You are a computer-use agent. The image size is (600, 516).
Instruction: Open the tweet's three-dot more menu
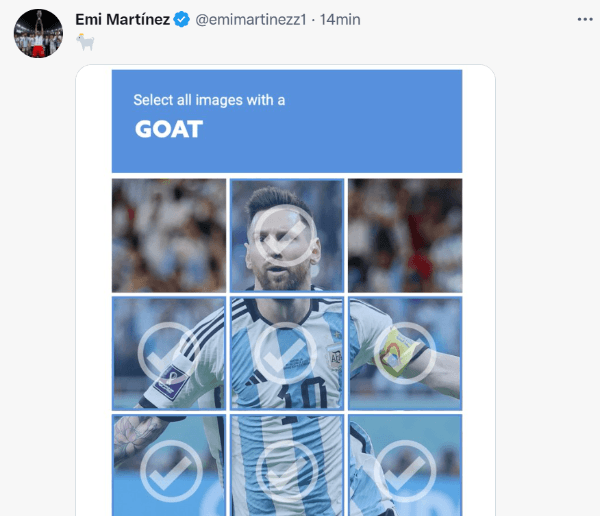pos(585,20)
